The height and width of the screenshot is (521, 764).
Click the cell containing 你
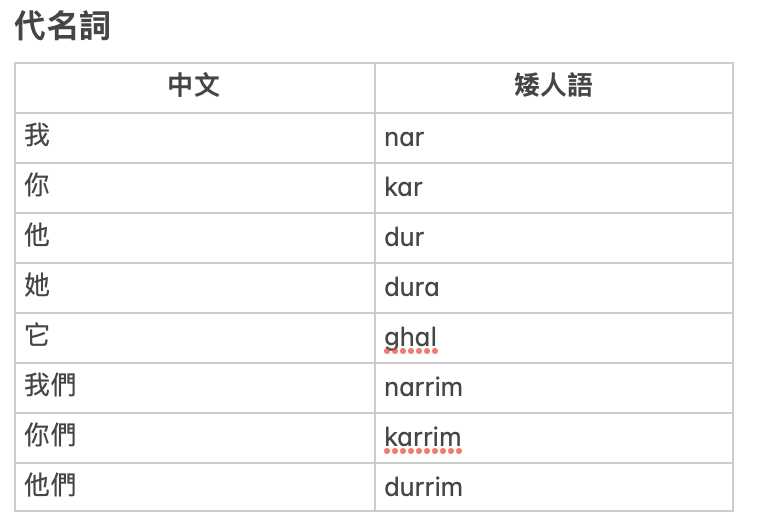click(195, 188)
